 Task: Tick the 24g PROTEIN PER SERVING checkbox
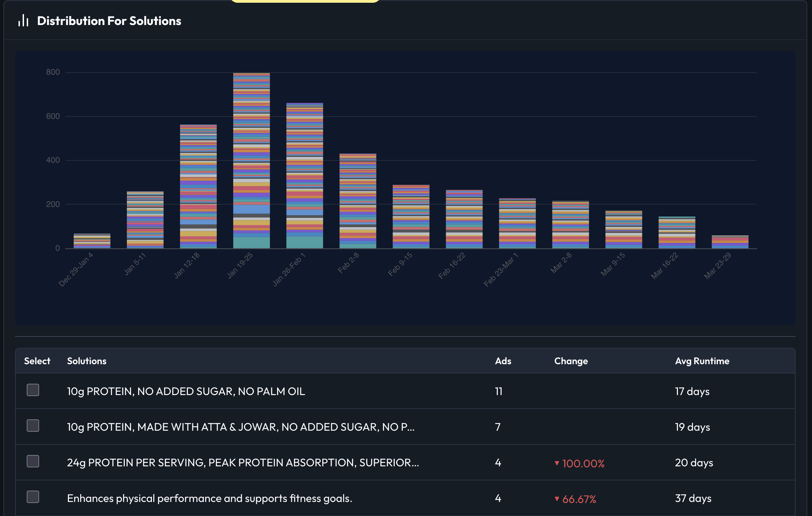pos(33,462)
